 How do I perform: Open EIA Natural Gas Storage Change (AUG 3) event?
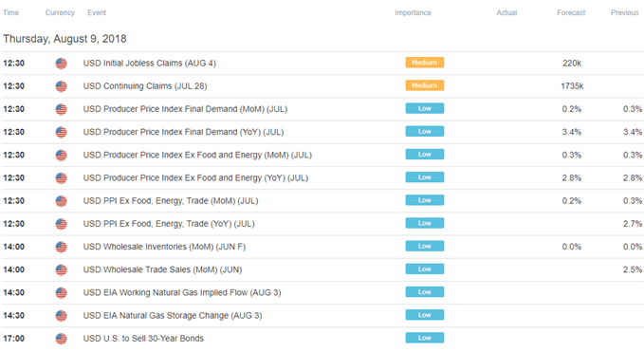coord(173,316)
